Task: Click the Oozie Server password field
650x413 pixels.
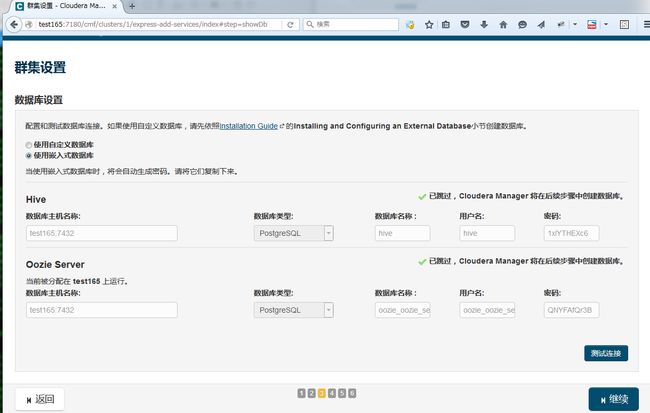Action: [571, 310]
